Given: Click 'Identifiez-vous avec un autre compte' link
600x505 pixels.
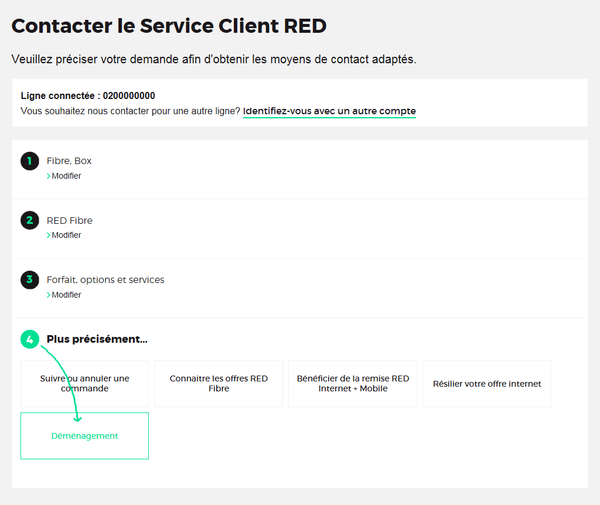Looking at the screenshot, I should tap(329, 111).
